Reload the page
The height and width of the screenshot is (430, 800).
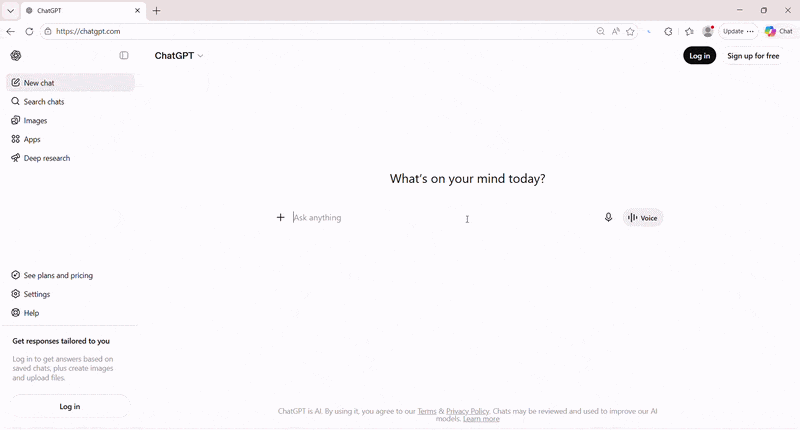29,32
